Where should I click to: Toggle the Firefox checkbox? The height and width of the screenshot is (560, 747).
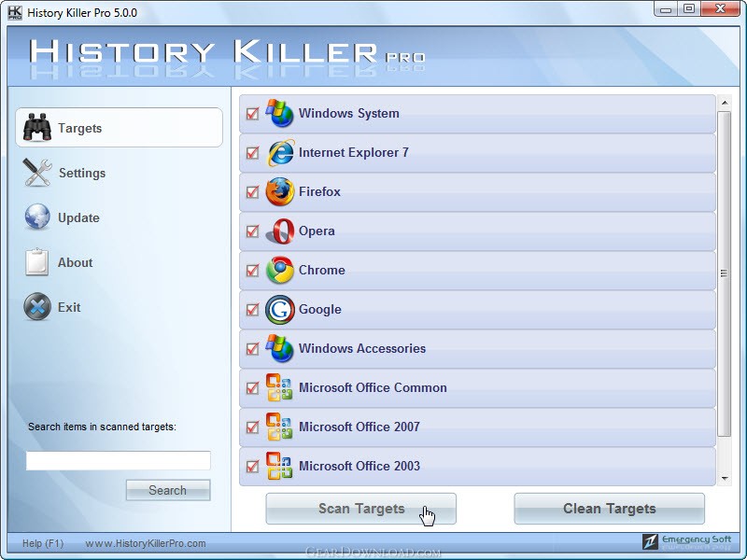click(252, 192)
